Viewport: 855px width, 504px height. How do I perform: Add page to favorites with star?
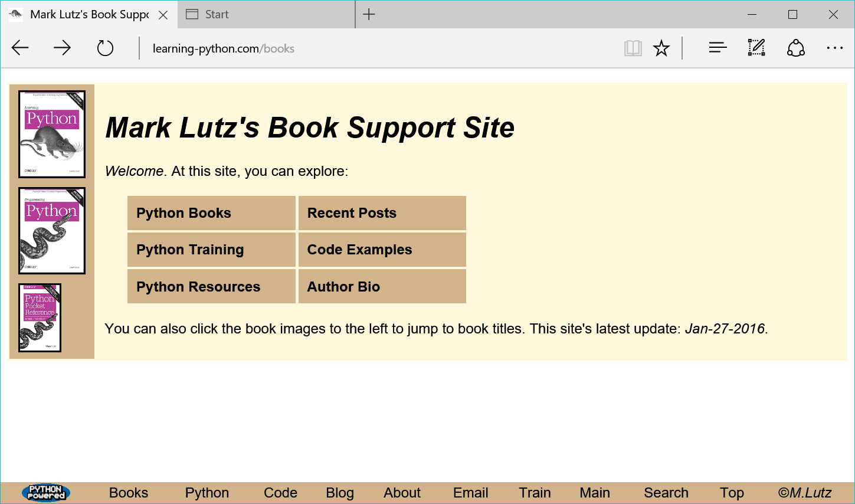pos(661,48)
